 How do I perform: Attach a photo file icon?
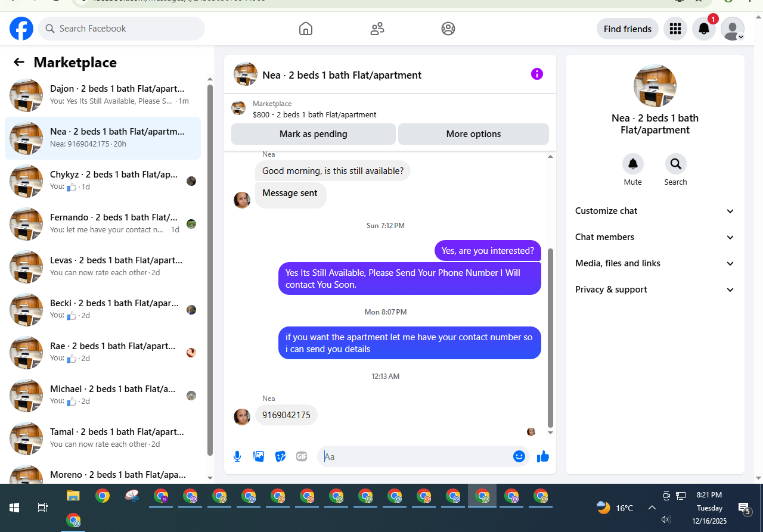coord(259,456)
